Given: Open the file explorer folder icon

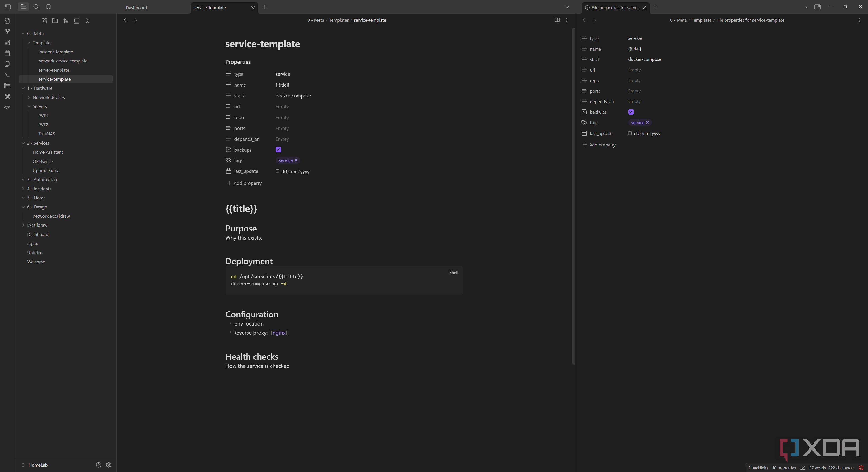Looking at the screenshot, I should pos(23,7).
